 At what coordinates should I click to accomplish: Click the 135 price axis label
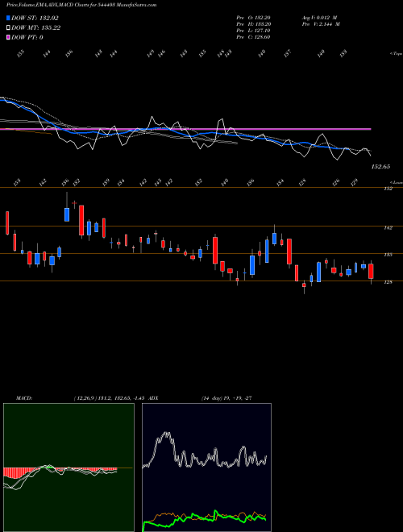click(x=388, y=255)
